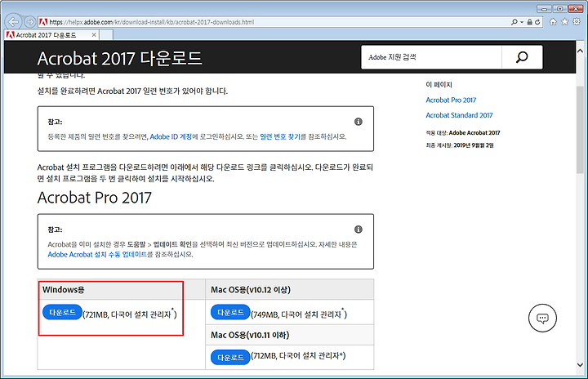Close the Acrobat 2017 다운로드 tab
Image resolution: width=588 pixels, height=379 pixels.
click(x=94, y=35)
